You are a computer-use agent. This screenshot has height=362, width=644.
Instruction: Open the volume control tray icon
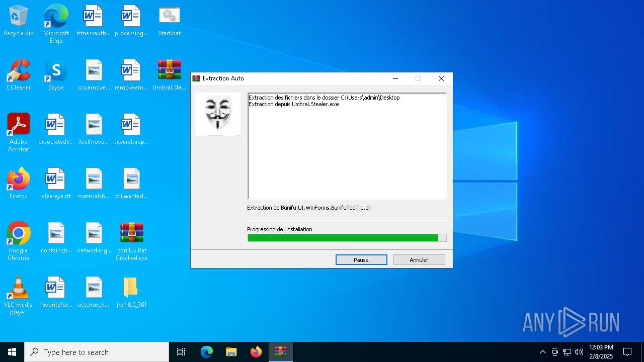coord(579,352)
